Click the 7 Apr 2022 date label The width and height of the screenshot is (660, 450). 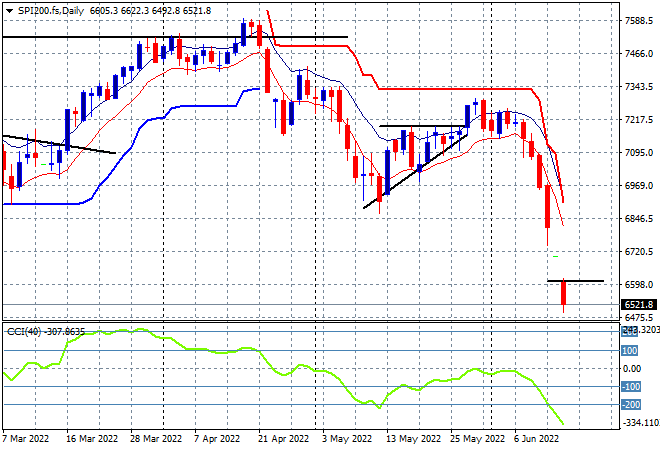coord(217,439)
